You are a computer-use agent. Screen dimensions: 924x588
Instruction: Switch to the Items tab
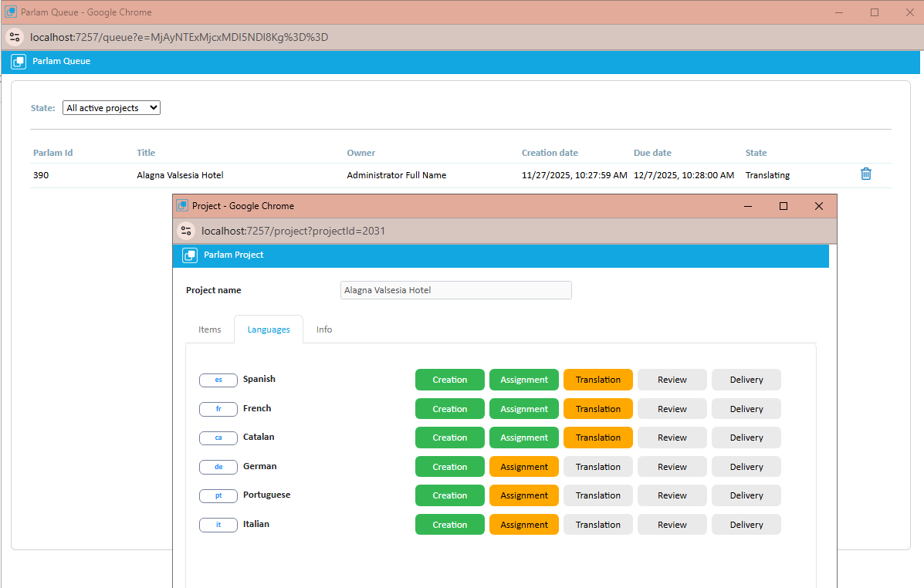pyautogui.click(x=209, y=329)
